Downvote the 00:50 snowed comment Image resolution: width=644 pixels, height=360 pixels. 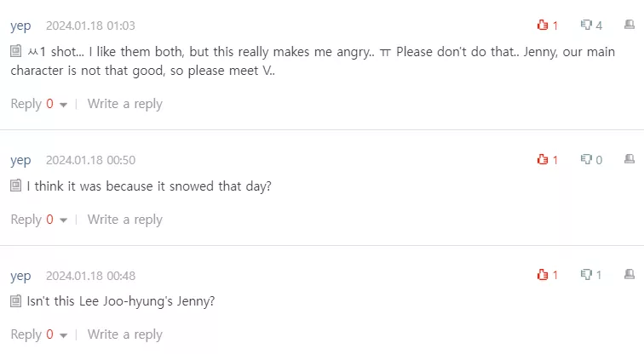coord(586,160)
